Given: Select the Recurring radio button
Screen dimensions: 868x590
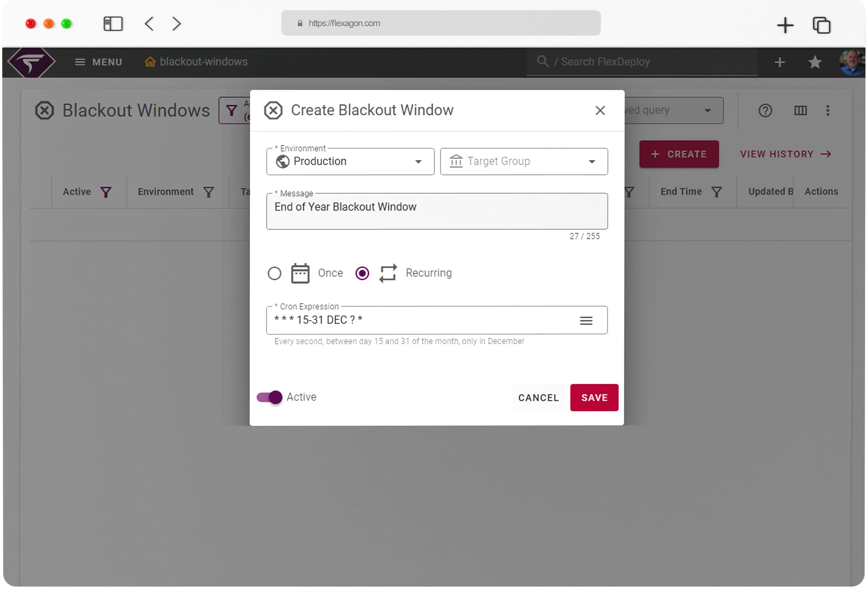Looking at the screenshot, I should 362,273.
